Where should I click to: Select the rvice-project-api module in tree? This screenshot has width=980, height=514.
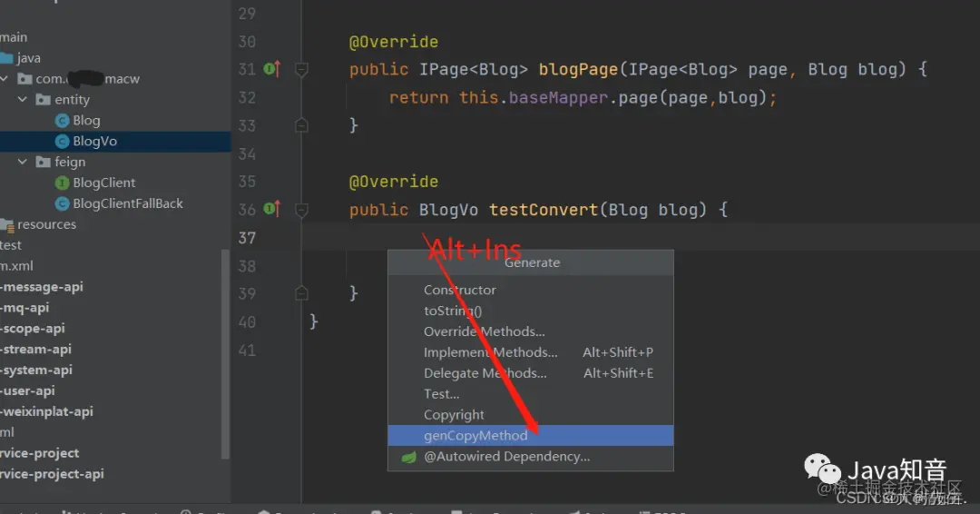click(52, 474)
